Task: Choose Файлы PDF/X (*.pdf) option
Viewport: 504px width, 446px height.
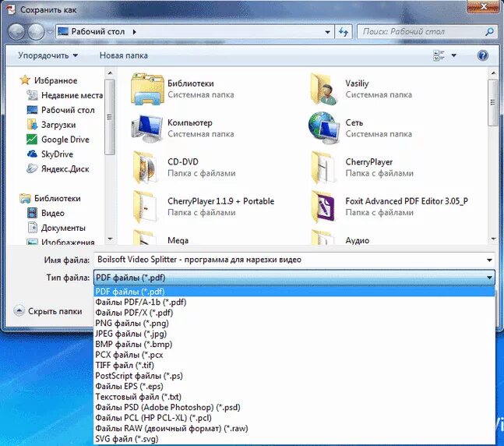Action: click(x=294, y=313)
